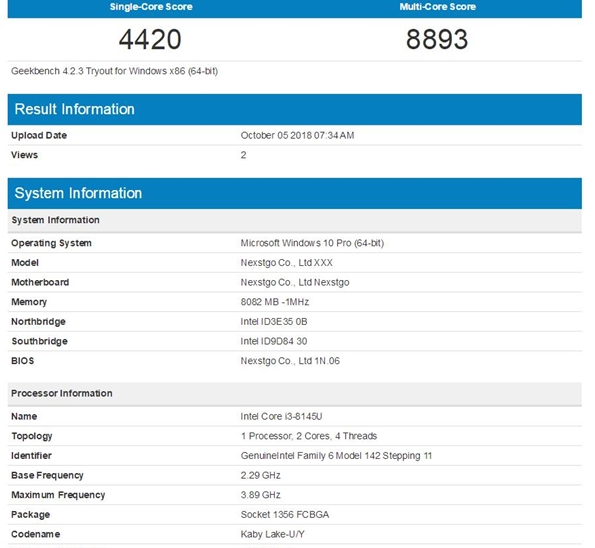Viewport: 595px width, 548px height.
Task: Select the Nexstgo Co., Ltd Nexstgo value
Action: [295, 282]
